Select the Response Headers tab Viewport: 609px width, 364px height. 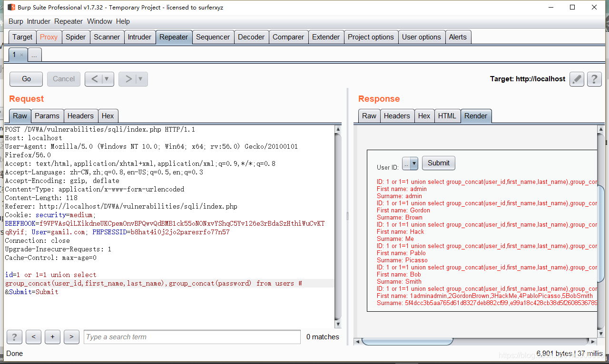pyautogui.click(x=397, y=116)
